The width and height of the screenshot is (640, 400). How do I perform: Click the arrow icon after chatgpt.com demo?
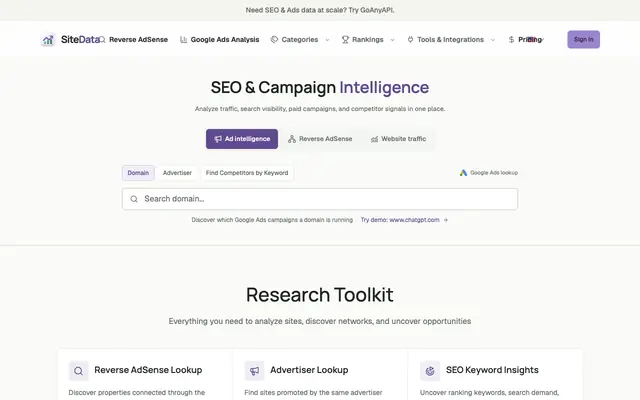pyautogui.click(x=446, y=220)
